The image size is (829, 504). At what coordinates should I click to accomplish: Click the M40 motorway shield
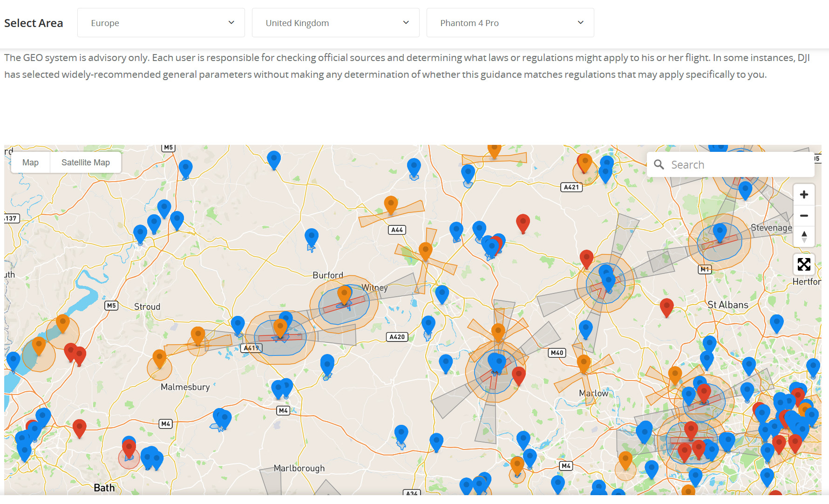click(x=557, y=353)
